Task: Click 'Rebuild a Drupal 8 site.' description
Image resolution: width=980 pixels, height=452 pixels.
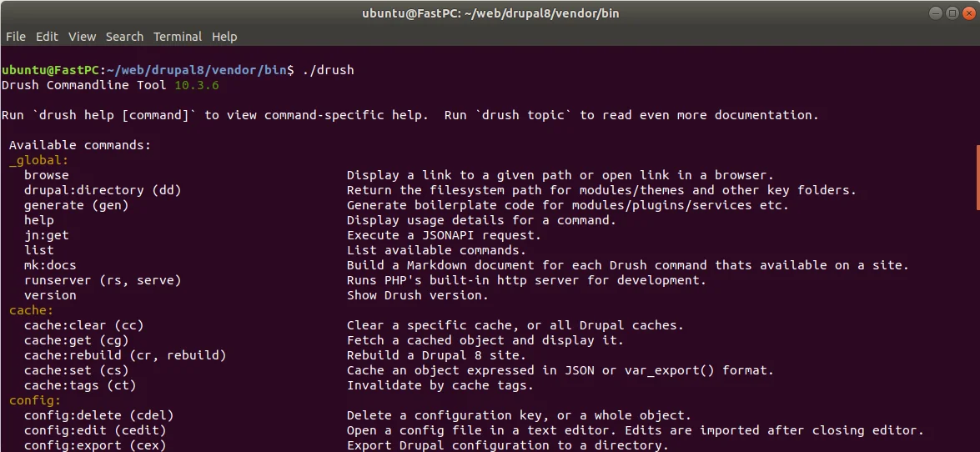Action: pos(436,355)
